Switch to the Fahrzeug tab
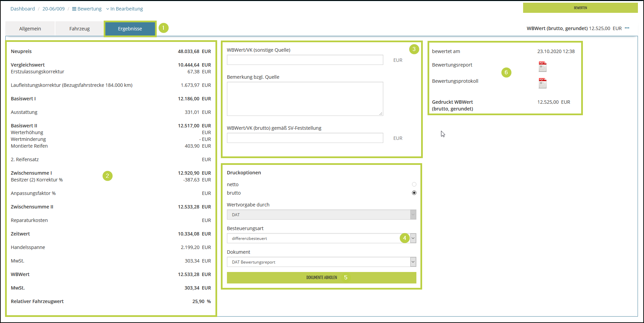Viewport: 644px width, 323px height. point(79,29)
